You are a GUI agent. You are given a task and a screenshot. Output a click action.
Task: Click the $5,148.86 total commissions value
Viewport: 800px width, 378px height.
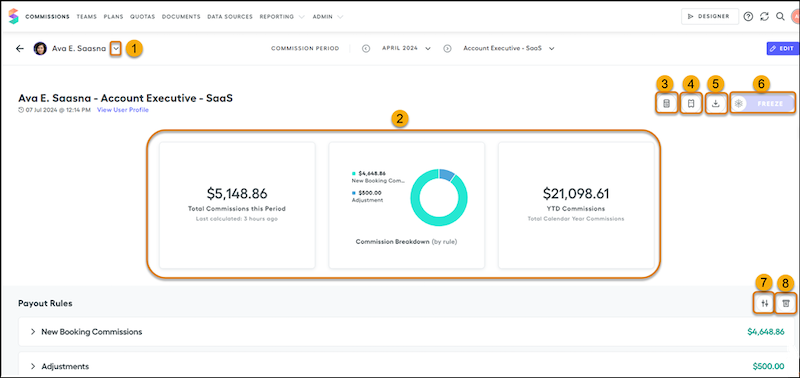coord(237,193)
